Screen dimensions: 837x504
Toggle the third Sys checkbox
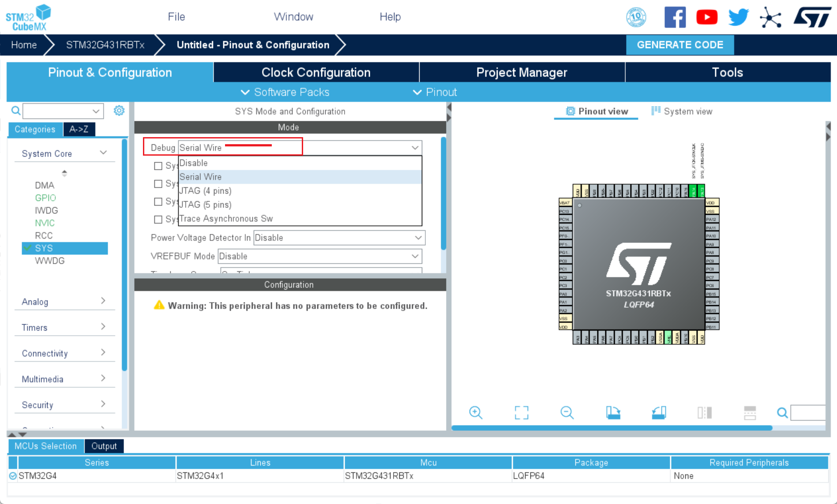[158, 202]
